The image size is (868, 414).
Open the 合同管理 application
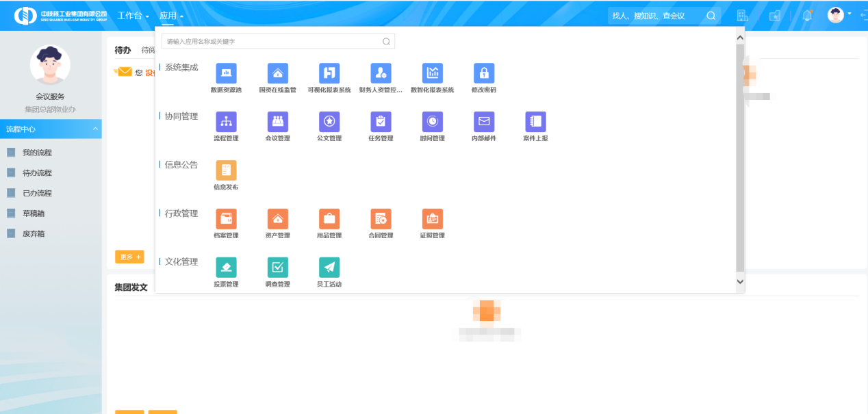pos(381,219)
